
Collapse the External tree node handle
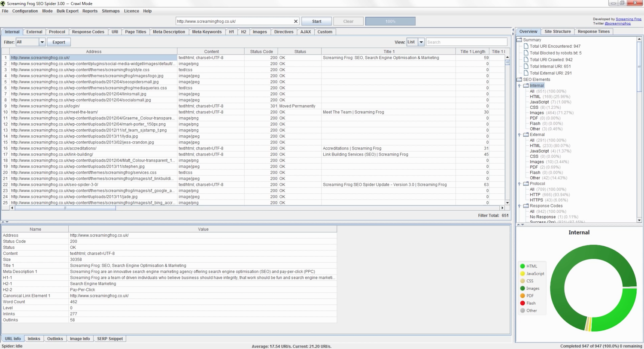pos(519,135)
